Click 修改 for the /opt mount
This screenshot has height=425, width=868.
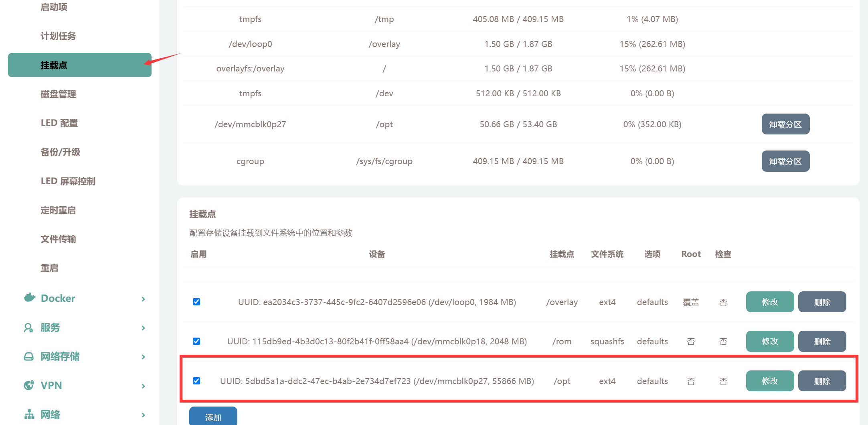coord(769,381)
